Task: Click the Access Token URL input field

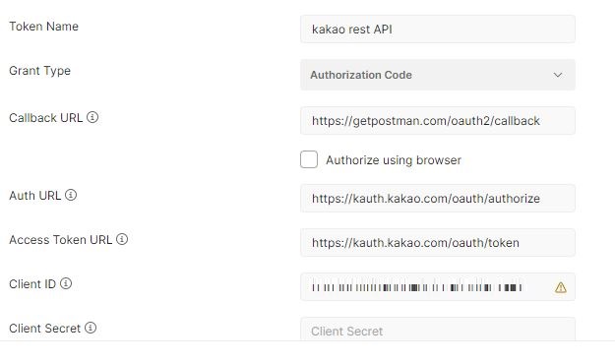Action: click(438, 243)
